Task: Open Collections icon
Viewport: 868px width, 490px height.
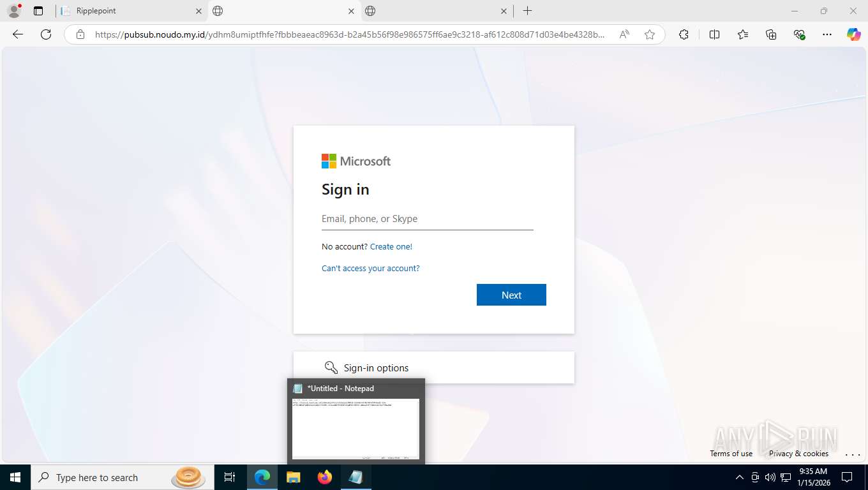Action: coord(771,34)
